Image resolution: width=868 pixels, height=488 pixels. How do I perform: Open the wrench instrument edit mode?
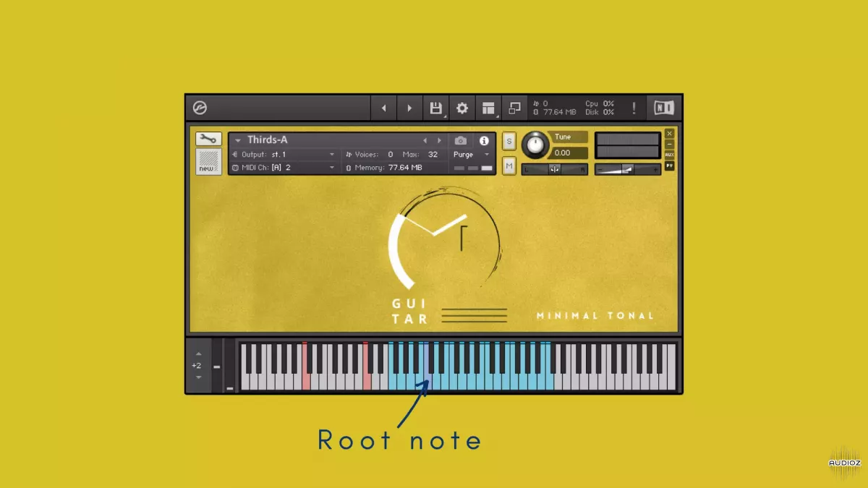pos(208,139)
